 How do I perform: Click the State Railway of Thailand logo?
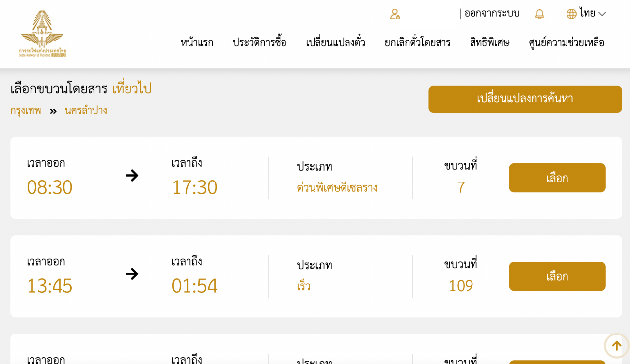click(42, 33)
